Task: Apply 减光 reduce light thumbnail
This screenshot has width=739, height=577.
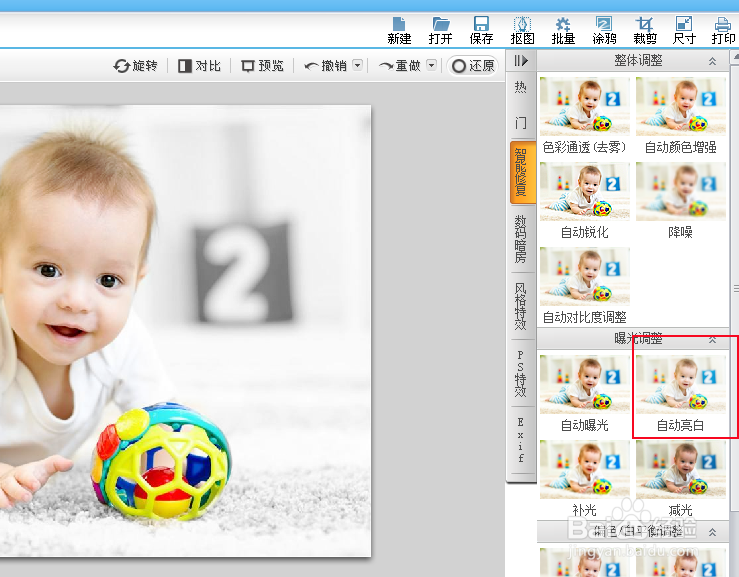Action: pyautogui.click(x=681, y=470)
